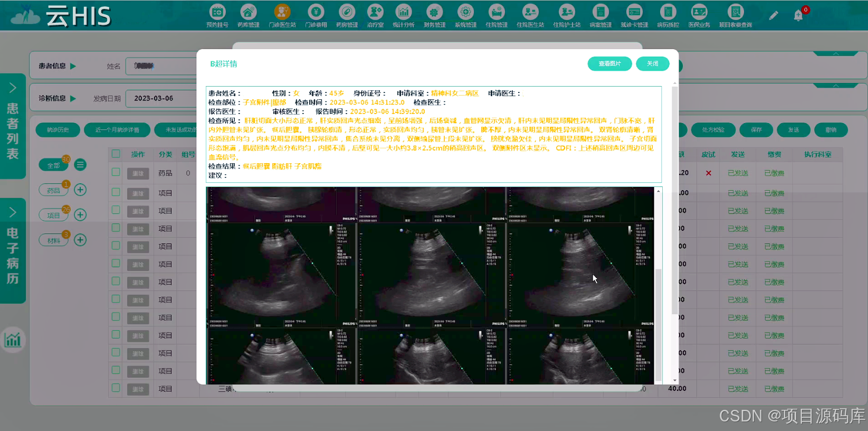Click the 近一个月就诊详情 button
The image size is (868, 431).
(117, 130)
